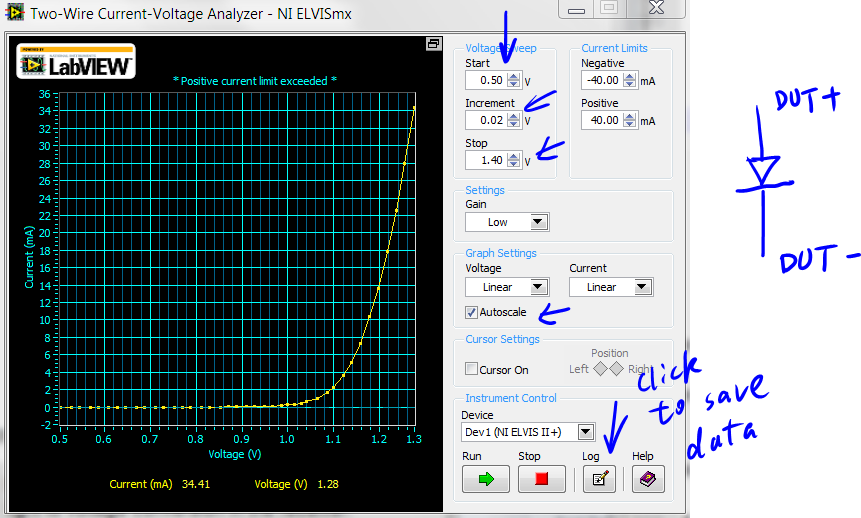Click the Start voltage field 0.50
Viewport: 861px width, 518px height.
[485, 80]
